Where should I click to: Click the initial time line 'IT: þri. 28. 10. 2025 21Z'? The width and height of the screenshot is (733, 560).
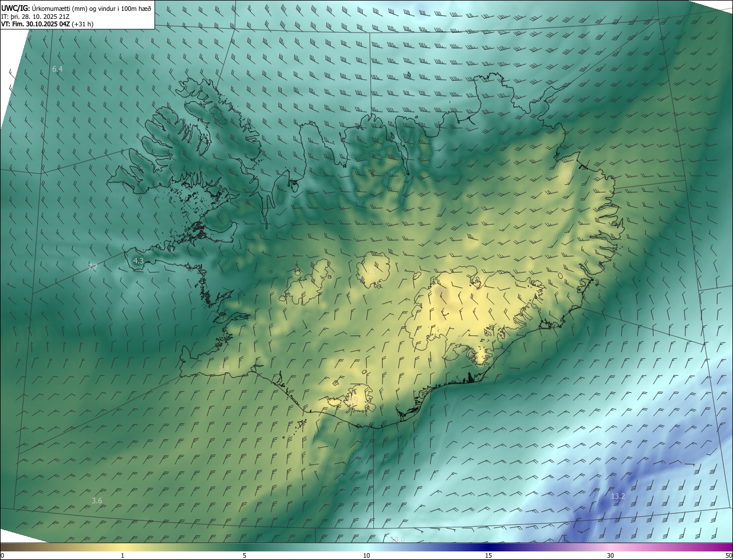tap(36, 17)
